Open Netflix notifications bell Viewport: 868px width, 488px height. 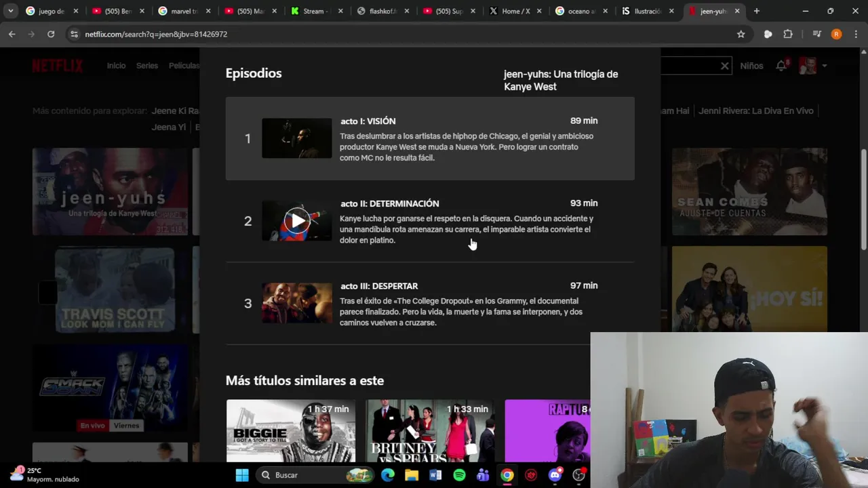click(x=781, y=66)
